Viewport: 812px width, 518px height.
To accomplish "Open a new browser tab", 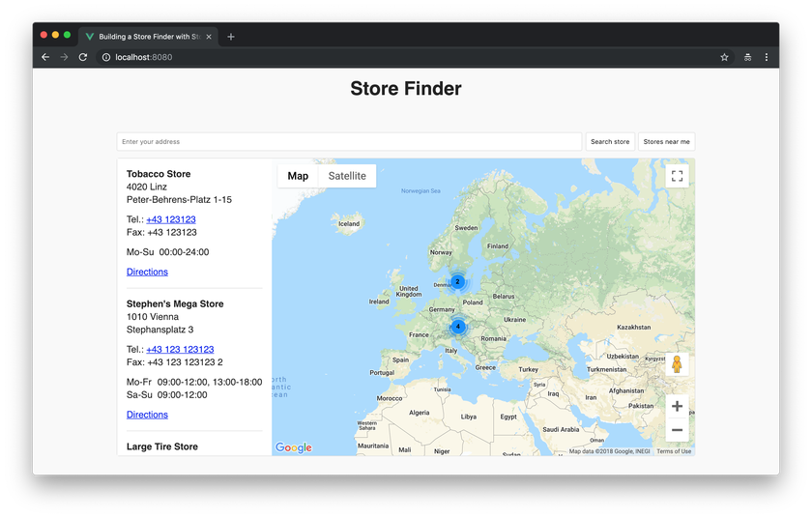I will (231, 37).
